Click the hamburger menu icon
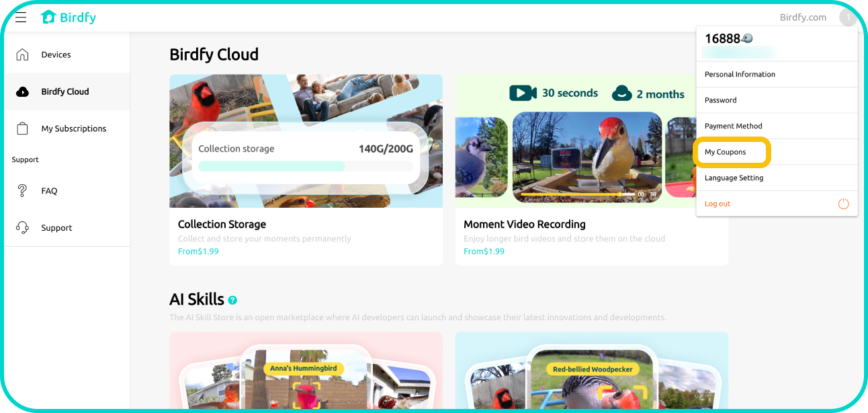The image size is (868, 413). coord(21,17)
